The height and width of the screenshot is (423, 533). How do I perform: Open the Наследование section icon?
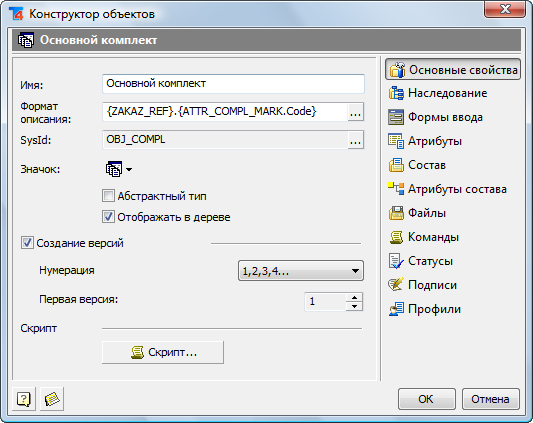tap(396, 93)
